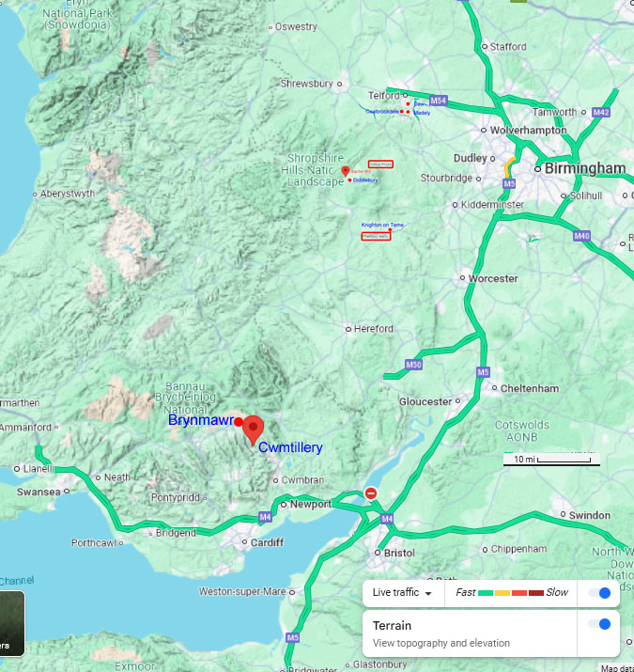634x672 pixels.
Task: Select the Aberystwyth town label
Action: click(x=68, y=194)
